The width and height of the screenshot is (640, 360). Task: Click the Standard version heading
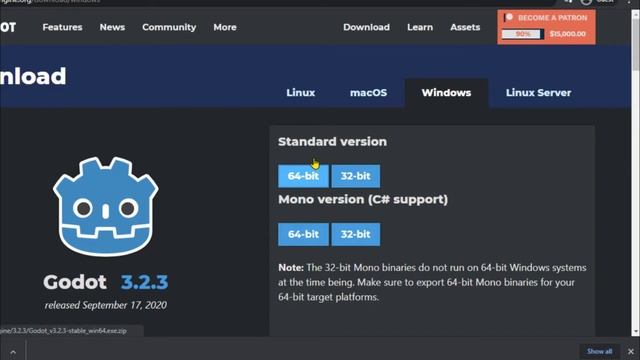pos(332,142)
